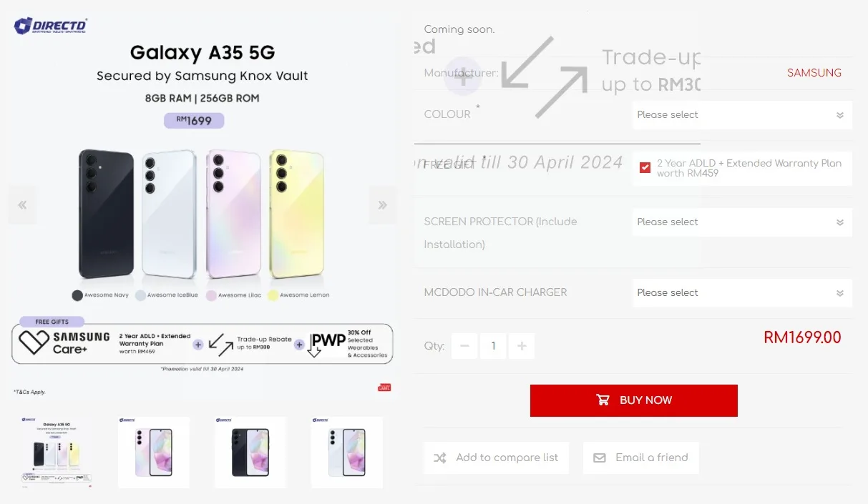Click Add to compare list
868x504 pixels.
coord(497,458)
